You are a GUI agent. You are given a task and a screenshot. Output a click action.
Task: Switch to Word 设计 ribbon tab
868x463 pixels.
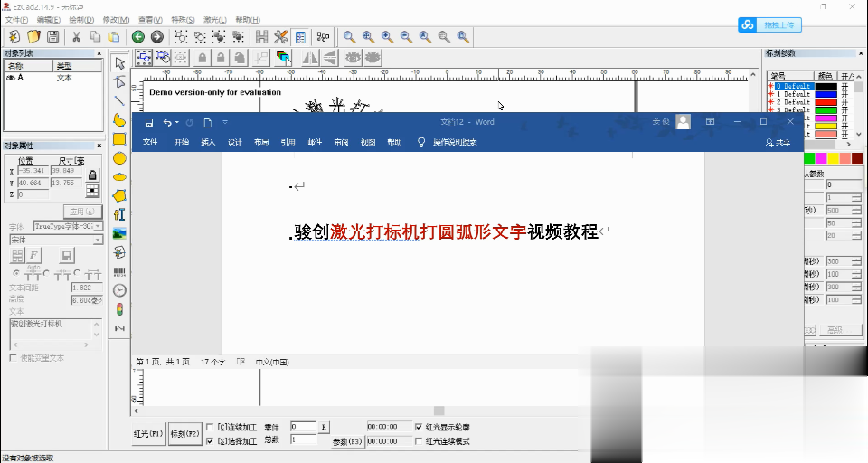(235, 142)
